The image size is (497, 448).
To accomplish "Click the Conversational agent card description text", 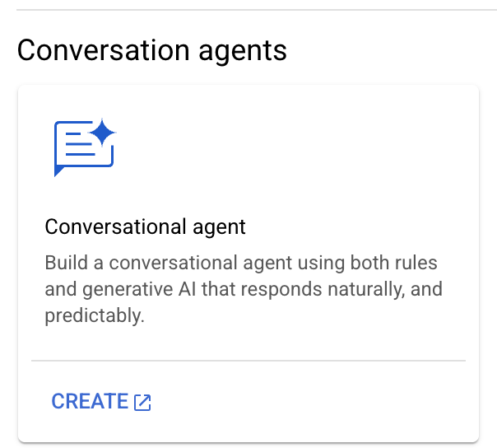I will pyautogui.click(x=244, y=289).
